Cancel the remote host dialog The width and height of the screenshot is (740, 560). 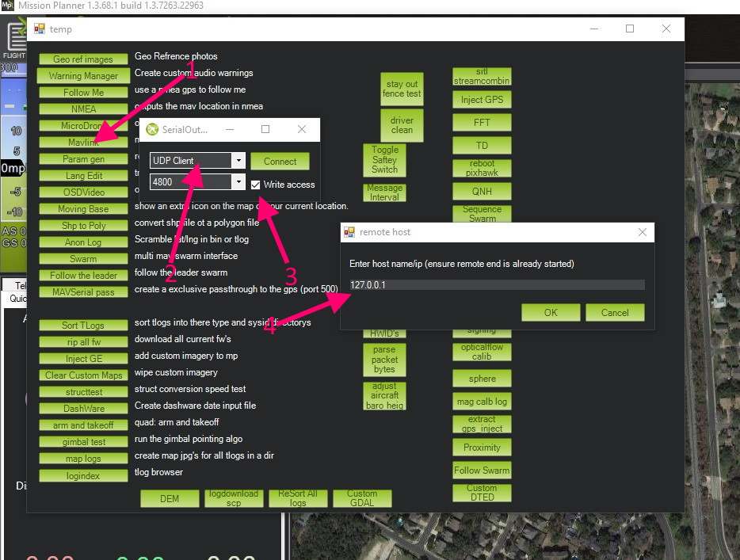coord(615,312)
